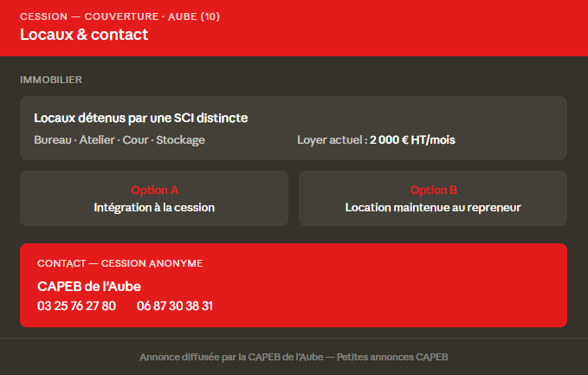Click the locaux information card
The width and height of the screenshot is (588, 375).
294,128
